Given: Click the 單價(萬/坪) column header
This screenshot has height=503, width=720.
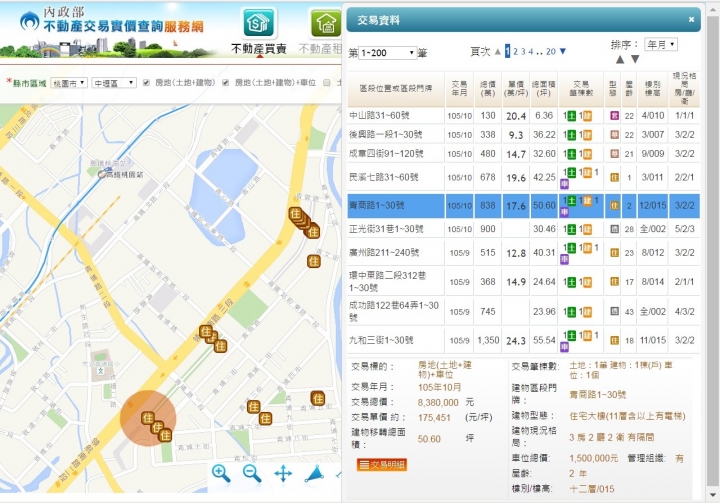Looking at the screenshot, I should (516, 89).
